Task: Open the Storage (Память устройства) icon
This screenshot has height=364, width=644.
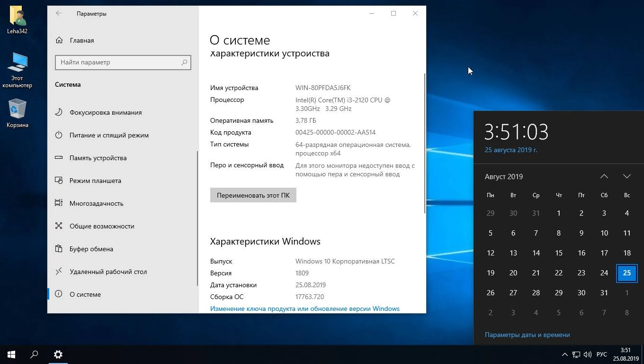Action: (x=59, y=158)
